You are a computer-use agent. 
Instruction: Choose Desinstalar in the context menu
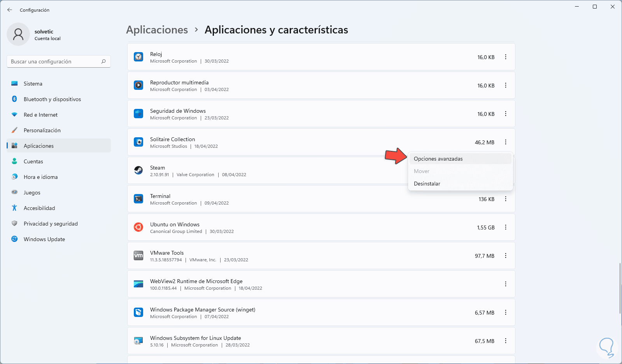point(427,184)
